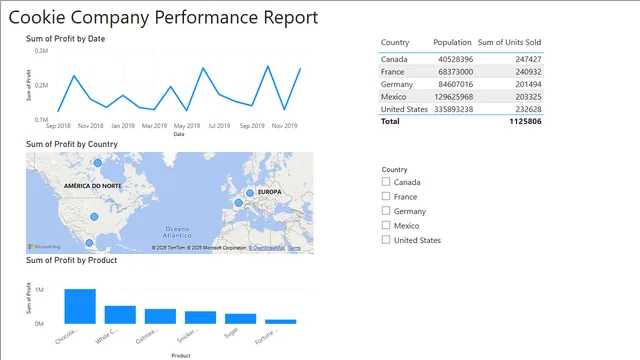Select the Germany row in the table

[x=461, y=84]
